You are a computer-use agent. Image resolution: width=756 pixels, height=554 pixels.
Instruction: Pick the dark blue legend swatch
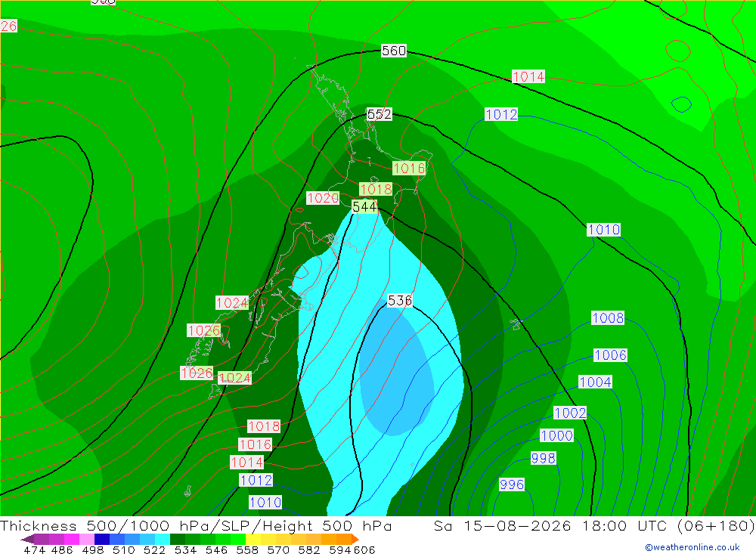pyautogui.click(x=102, y=539)
